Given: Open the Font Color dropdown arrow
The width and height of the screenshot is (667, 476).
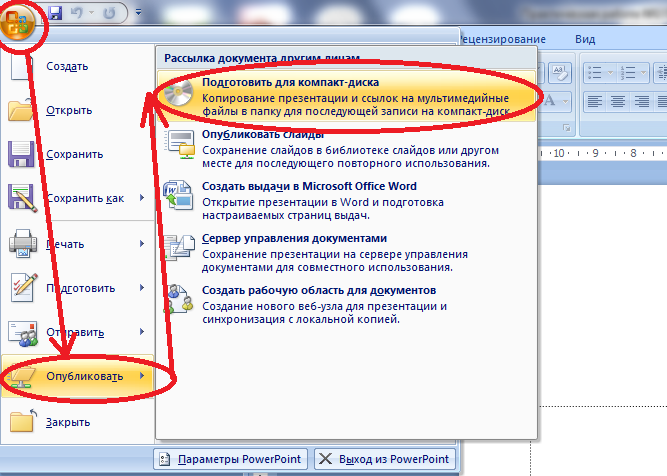Looking at the screenshot, I should (x=565, y=102).
